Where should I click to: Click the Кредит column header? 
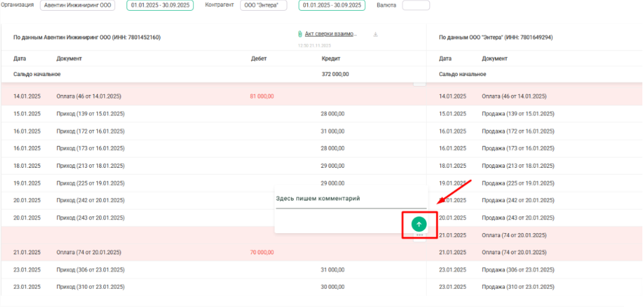click(x=331, y=59)
